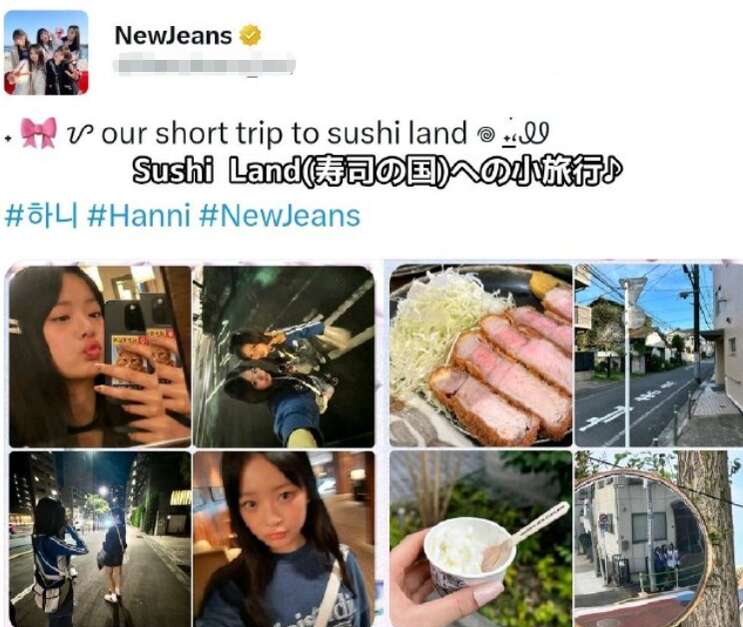This screenshot has width=743, height=627.
Task: Open the ice cream cup photo
Action: point(481,538)
